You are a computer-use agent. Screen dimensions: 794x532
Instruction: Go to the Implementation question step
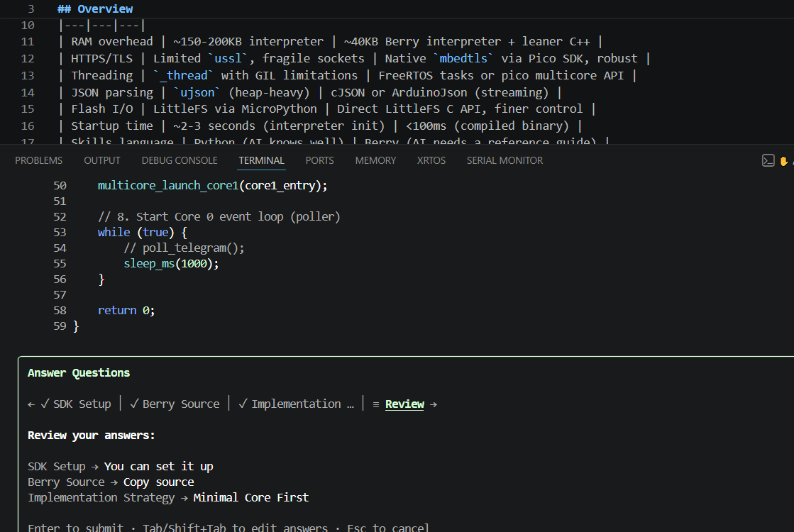296,404
